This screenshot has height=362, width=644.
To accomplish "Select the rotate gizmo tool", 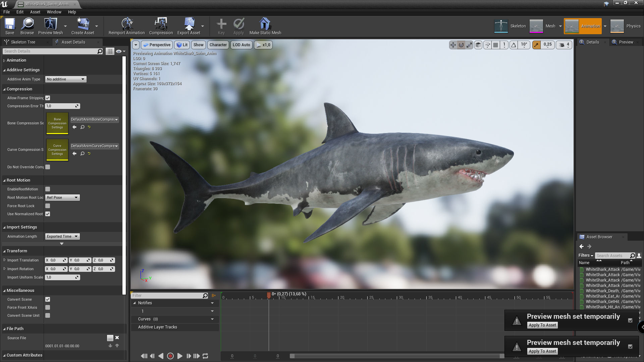I will (x=461, y=45).
